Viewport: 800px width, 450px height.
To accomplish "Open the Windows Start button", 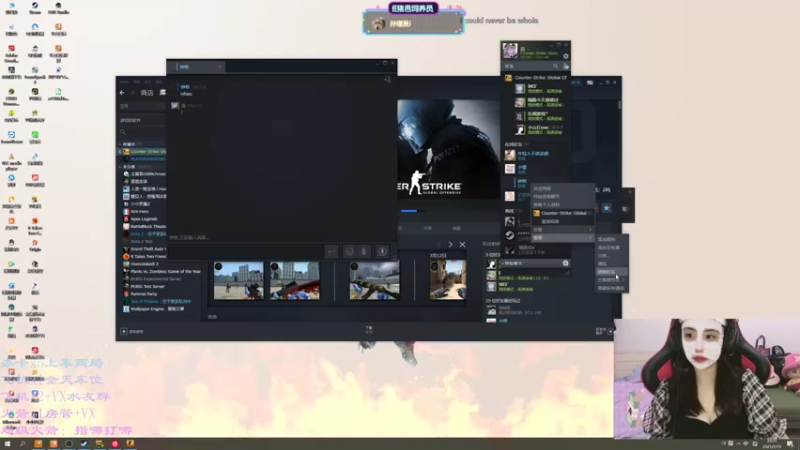I will [x=7, y=444].
